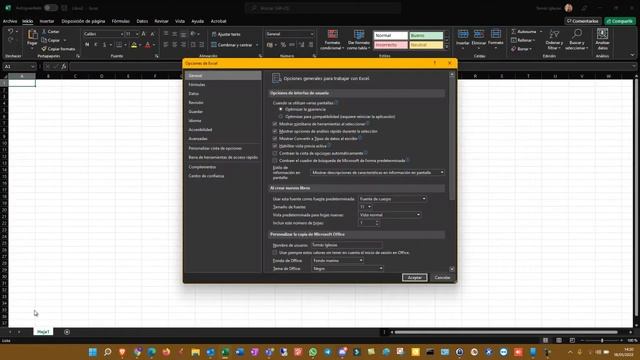Open WhatsApp from the taskbar

[313, 352]
